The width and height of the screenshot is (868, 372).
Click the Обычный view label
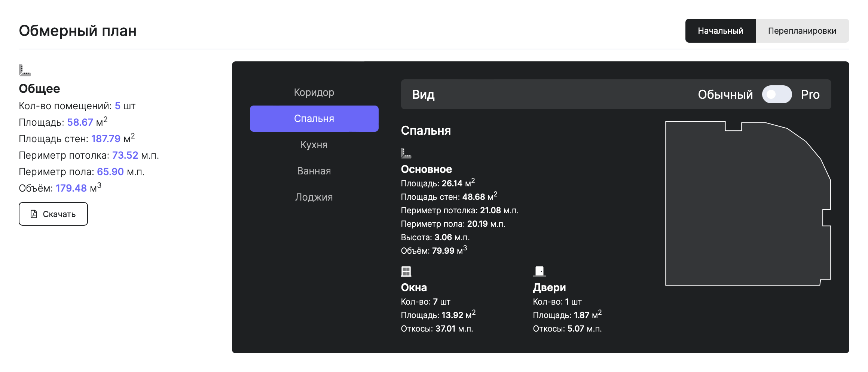click(725, 95)
